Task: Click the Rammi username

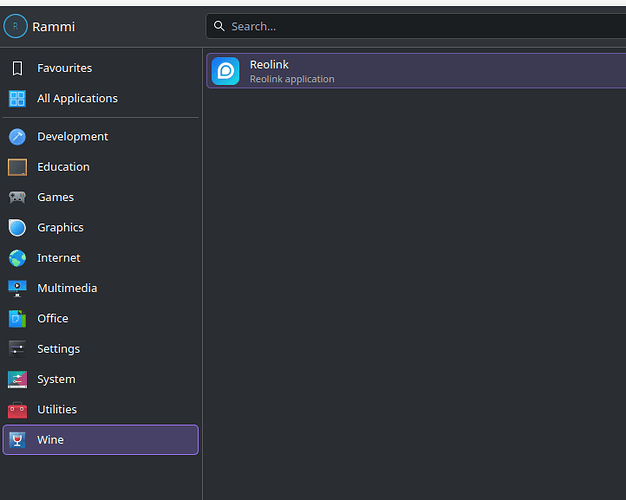Action: click(53, 27)
